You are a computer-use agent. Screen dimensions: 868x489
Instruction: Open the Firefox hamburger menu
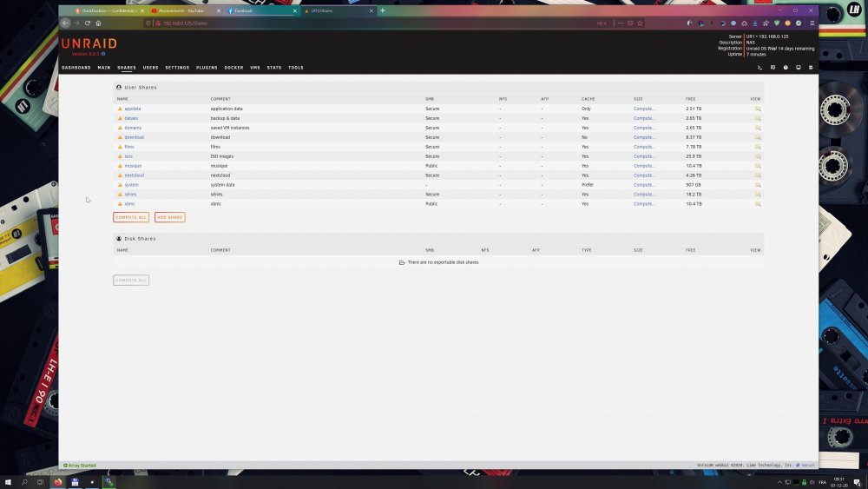(812, 23)
